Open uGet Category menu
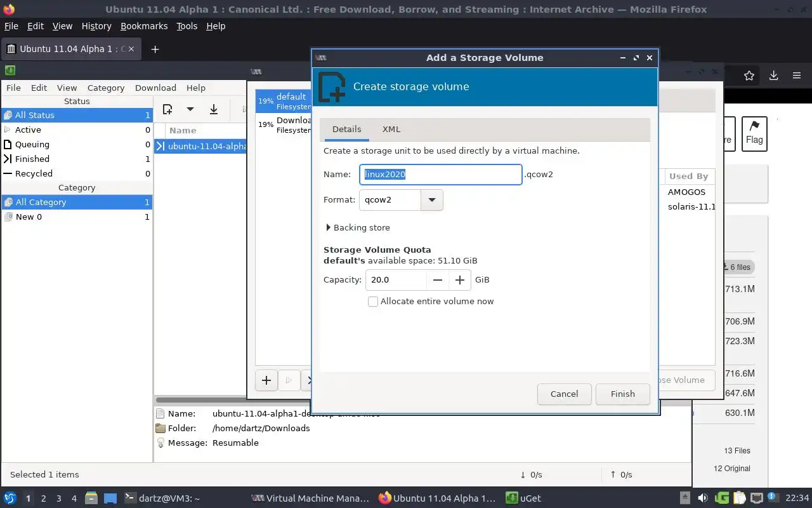This screenshot has width=812, height=508. pyautogui.click(x=106, y=88)
